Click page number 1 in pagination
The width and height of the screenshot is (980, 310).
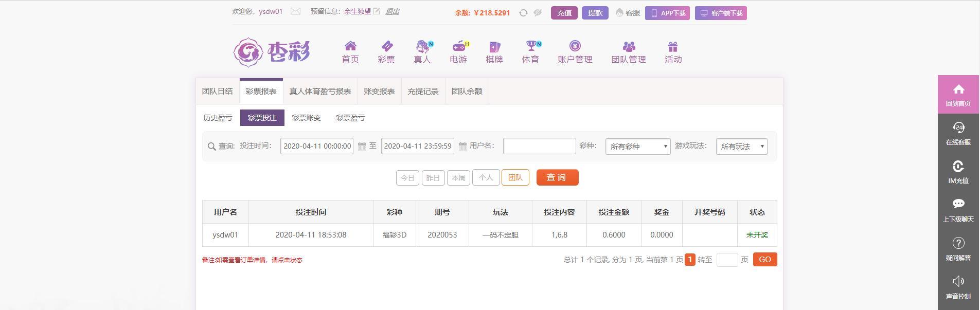coord(690,260)
